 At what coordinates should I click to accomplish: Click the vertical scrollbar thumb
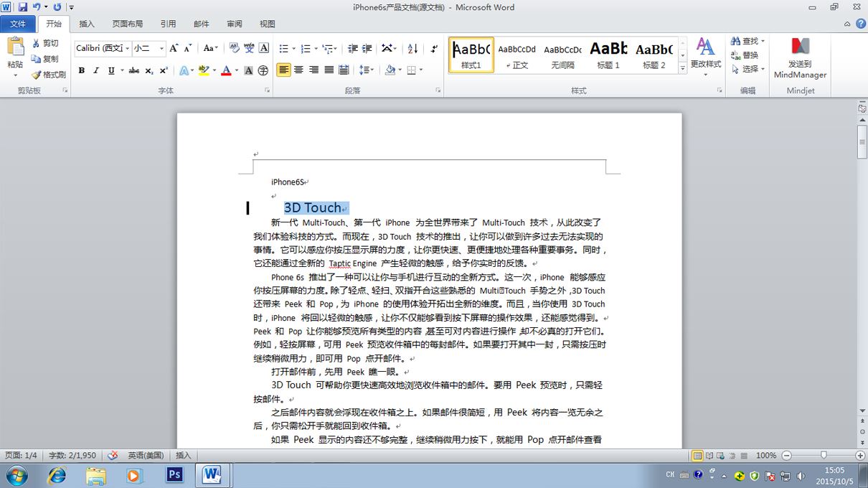click(862, 141)
